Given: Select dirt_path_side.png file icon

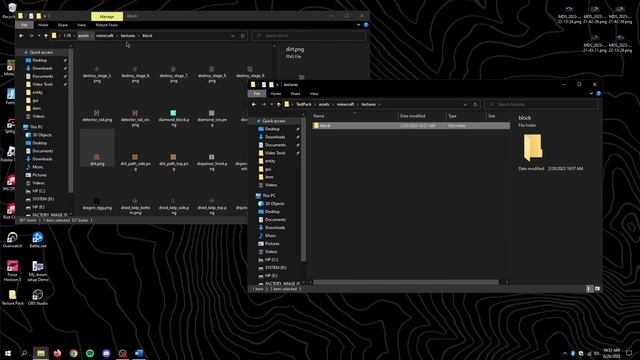Looking at the screenshot, I should 135,157.
